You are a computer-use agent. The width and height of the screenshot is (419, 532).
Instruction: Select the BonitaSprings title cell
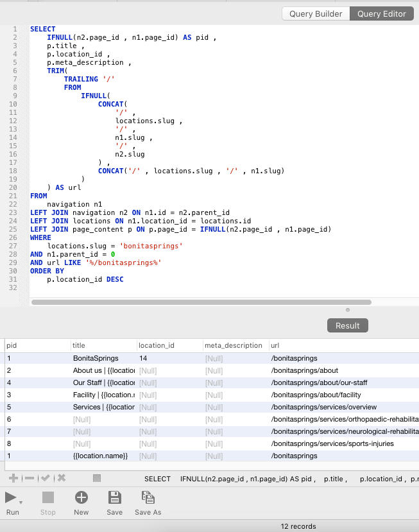(103, 358)
